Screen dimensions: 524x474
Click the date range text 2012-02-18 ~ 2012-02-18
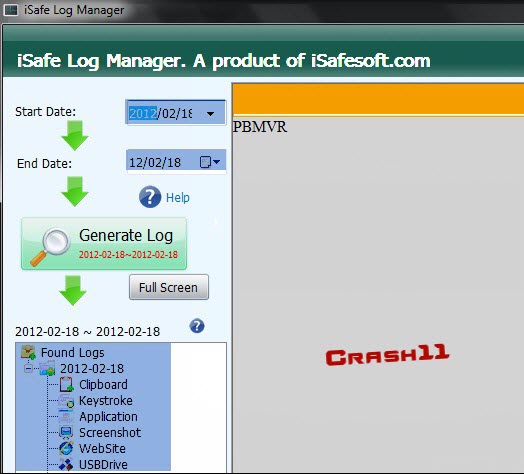click(x=88, y=332)
